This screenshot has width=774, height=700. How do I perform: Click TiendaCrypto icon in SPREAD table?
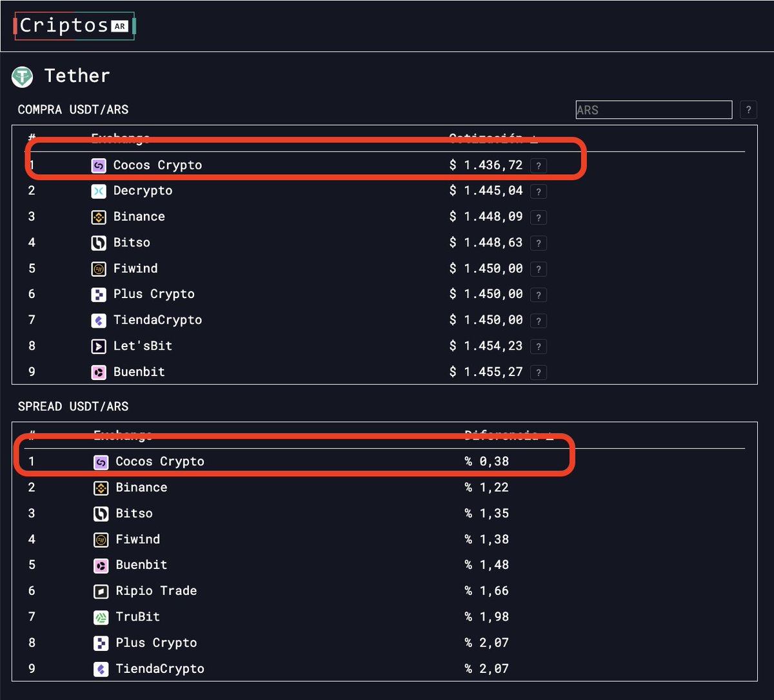tap(101, 669)
